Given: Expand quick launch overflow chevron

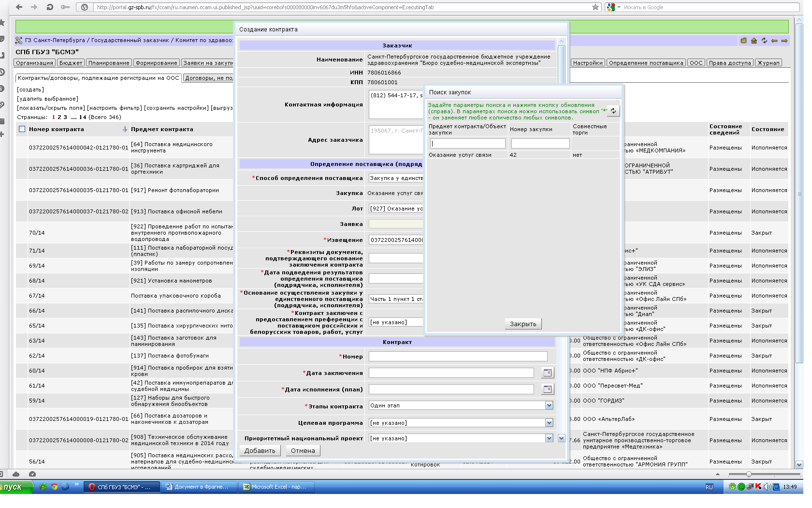Looking at the screenshot, I should [x=76, y=485].
